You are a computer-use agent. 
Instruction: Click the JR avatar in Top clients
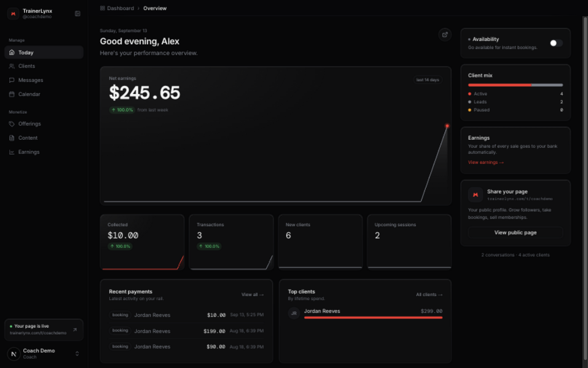(294, 313)
